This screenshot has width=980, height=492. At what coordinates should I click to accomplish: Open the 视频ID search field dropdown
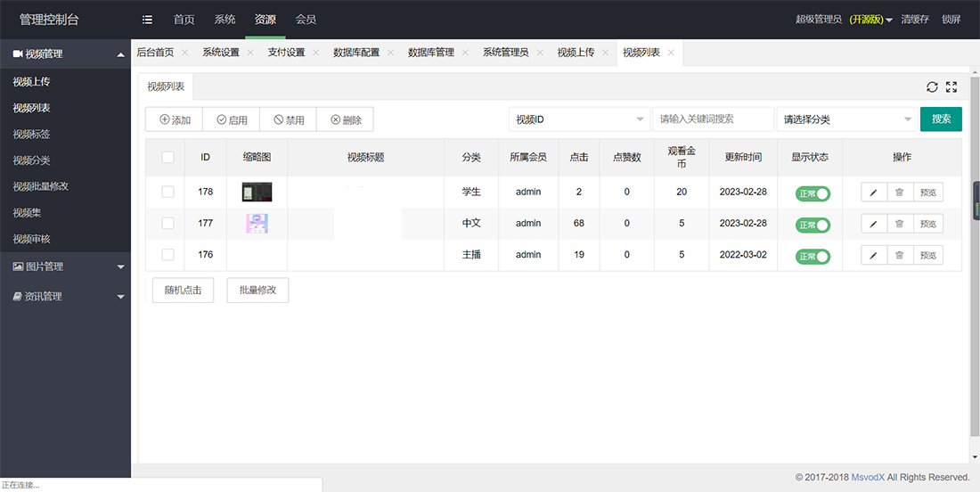tap(579, 119)
